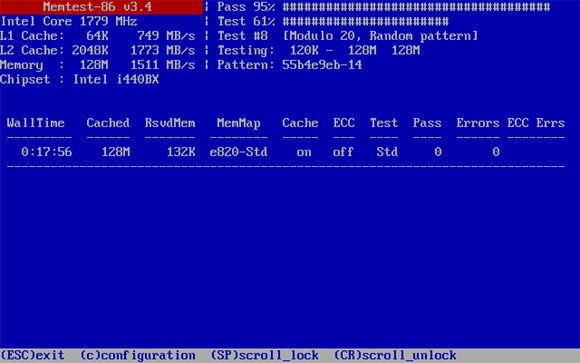Click the 0:17:56 wall time value
This screenshot has width=580, height=363.
click(x=46, y=152)
